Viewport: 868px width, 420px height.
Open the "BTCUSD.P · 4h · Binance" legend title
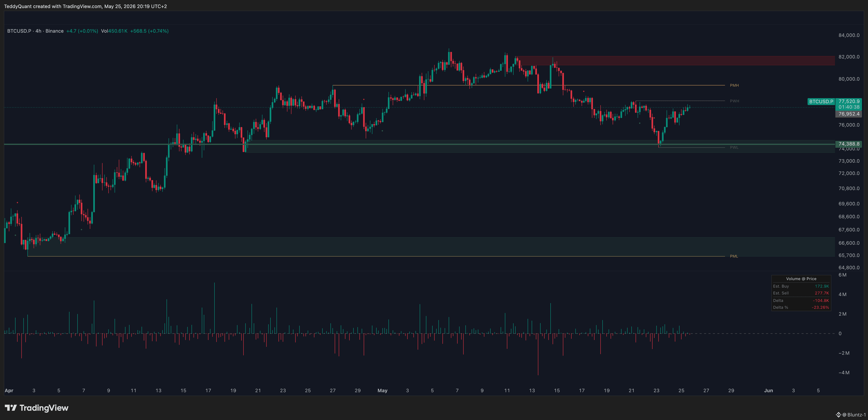[x=35, y=31]
